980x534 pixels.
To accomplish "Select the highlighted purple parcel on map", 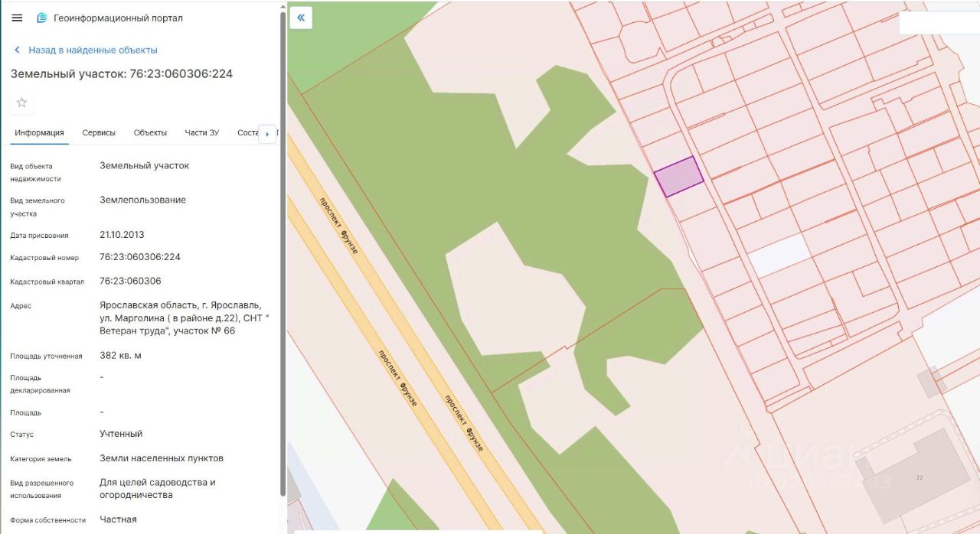I will (x=678, y=177).
